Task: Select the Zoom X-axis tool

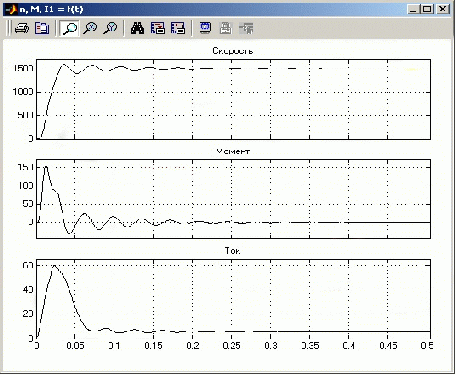Action: (90, 28)
